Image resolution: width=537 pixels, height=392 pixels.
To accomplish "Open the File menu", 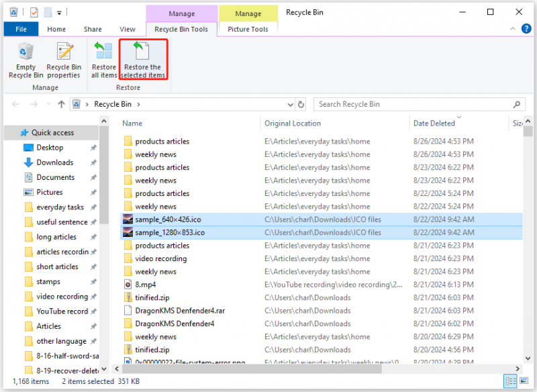I will [21, 29].
